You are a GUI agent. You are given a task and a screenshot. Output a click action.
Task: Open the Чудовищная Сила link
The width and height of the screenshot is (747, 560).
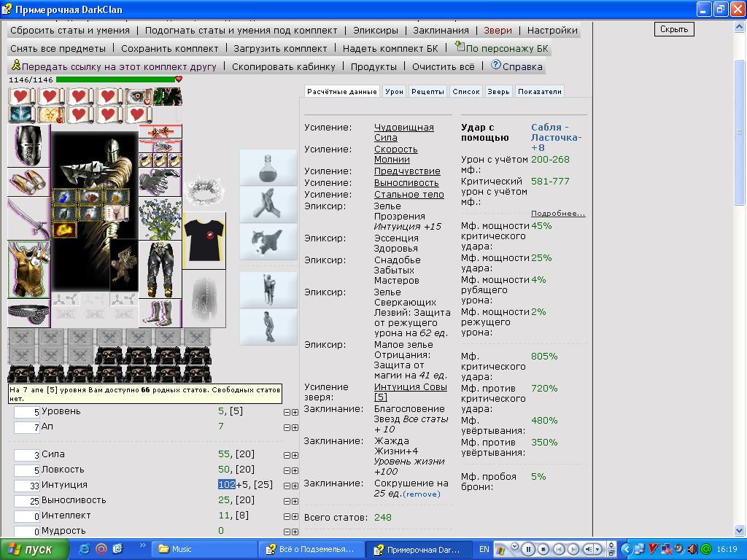tap(403, 133)
